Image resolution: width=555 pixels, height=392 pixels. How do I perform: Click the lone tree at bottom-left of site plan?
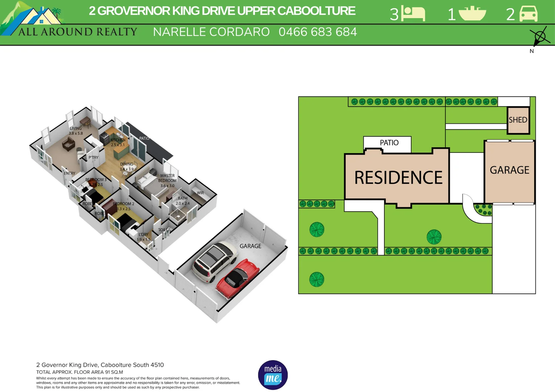(x=317, y=279)
